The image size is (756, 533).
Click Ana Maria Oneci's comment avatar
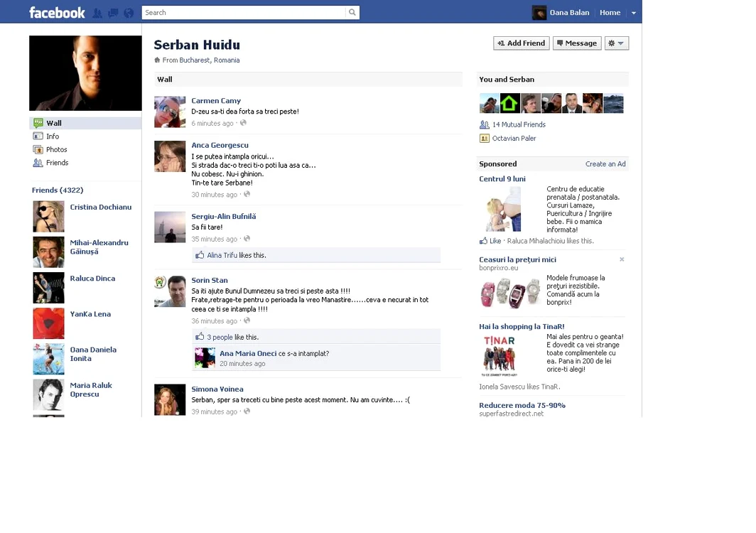click(205, 358)
